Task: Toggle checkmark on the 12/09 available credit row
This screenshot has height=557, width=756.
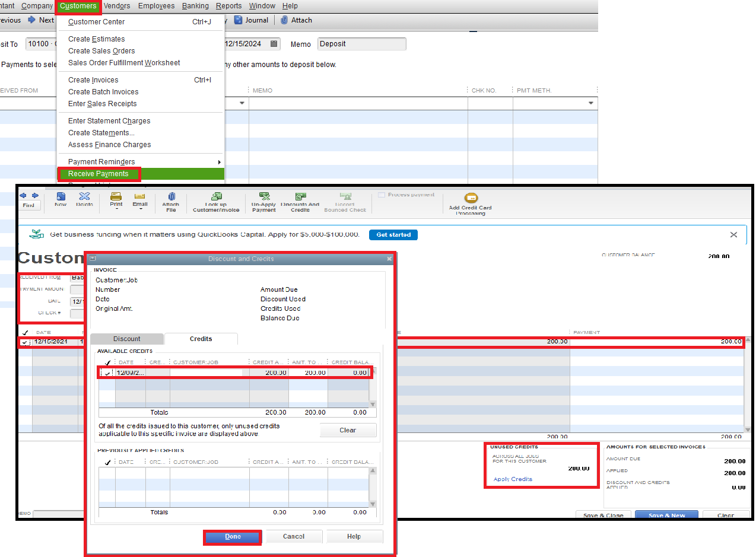Action: coord(107,373)
